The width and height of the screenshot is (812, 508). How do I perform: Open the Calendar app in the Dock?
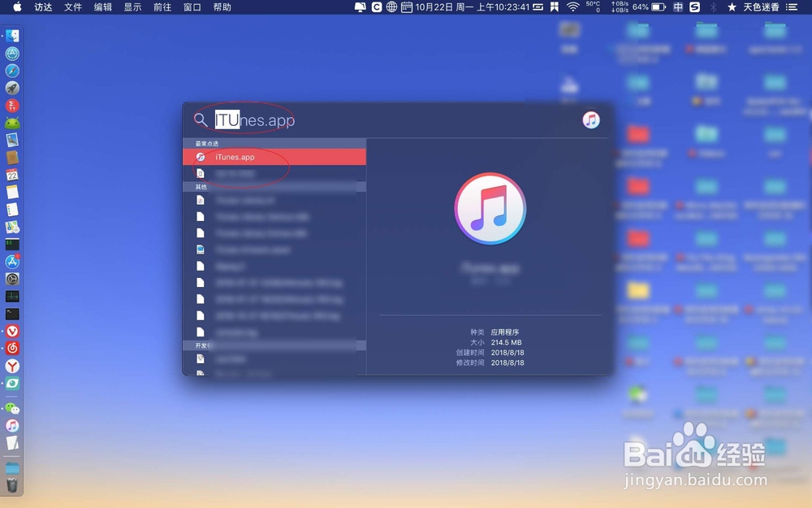12,175
